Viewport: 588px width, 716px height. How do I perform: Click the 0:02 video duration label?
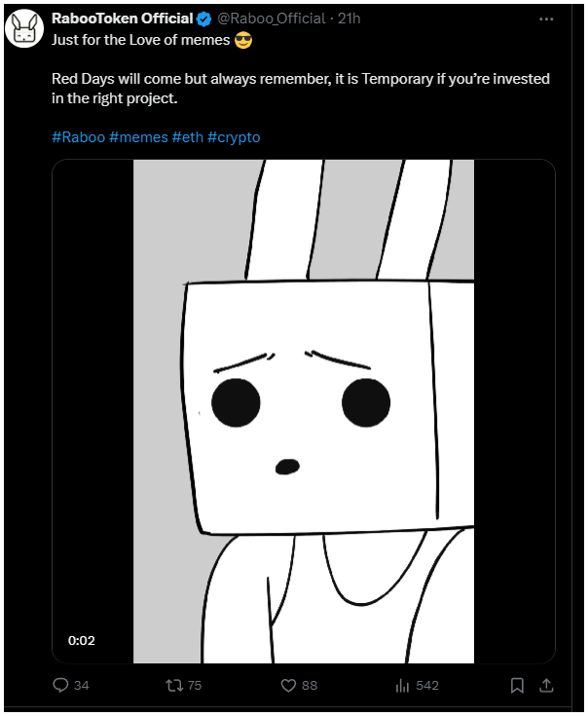[x=82, y=641]
